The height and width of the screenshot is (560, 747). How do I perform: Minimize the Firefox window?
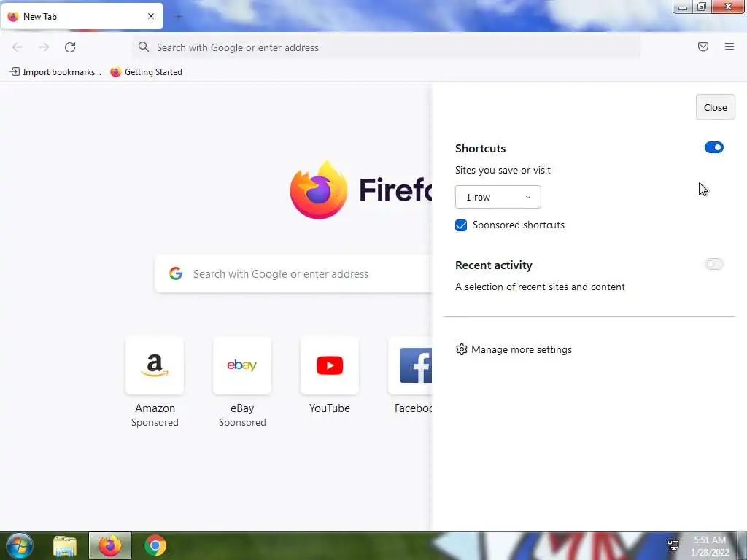[x=683, y=7]
